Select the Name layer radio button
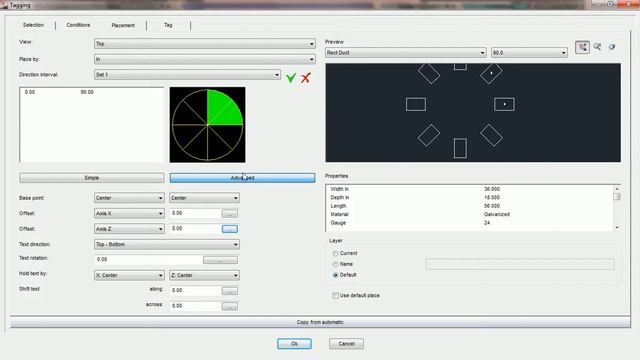Screen dimensions: 640x360 pyautogui.click(x=336, y=264)
